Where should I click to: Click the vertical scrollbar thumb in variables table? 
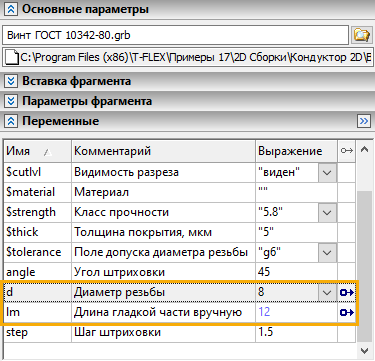click(x=364, y=266)
